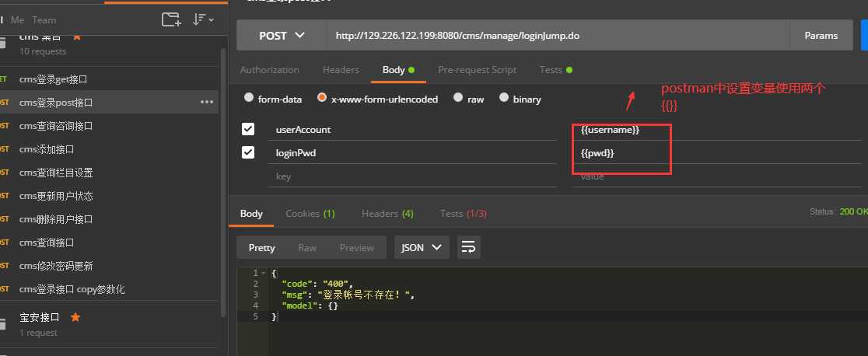Click the sidebar vertical scrollbar
868x356 pixels.
click(223, 182)
